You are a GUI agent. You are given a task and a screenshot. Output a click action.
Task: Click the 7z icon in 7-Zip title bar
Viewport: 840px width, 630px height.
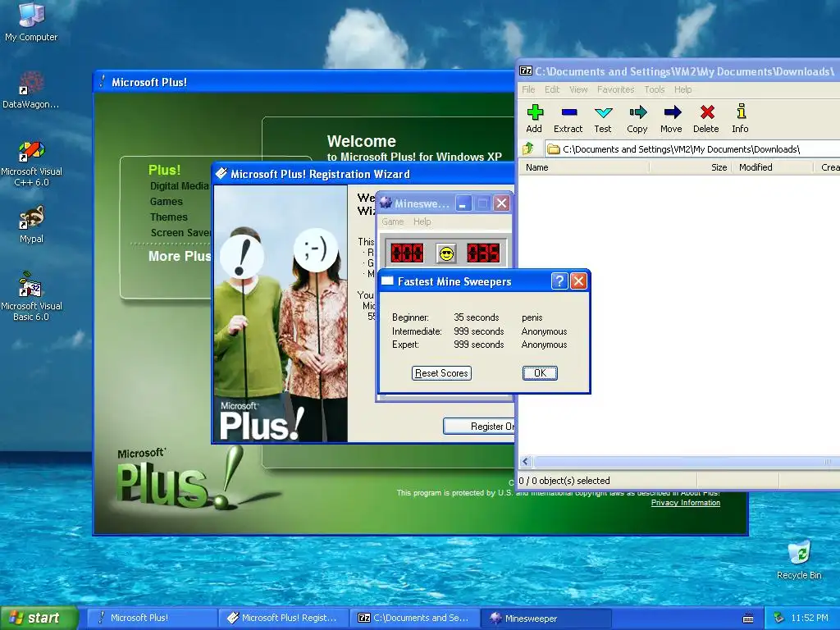tap(526, 71)
